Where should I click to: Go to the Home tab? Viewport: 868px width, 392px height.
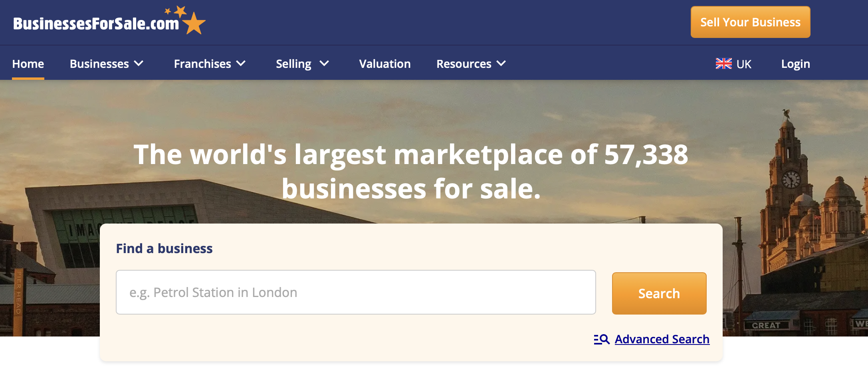28,64
